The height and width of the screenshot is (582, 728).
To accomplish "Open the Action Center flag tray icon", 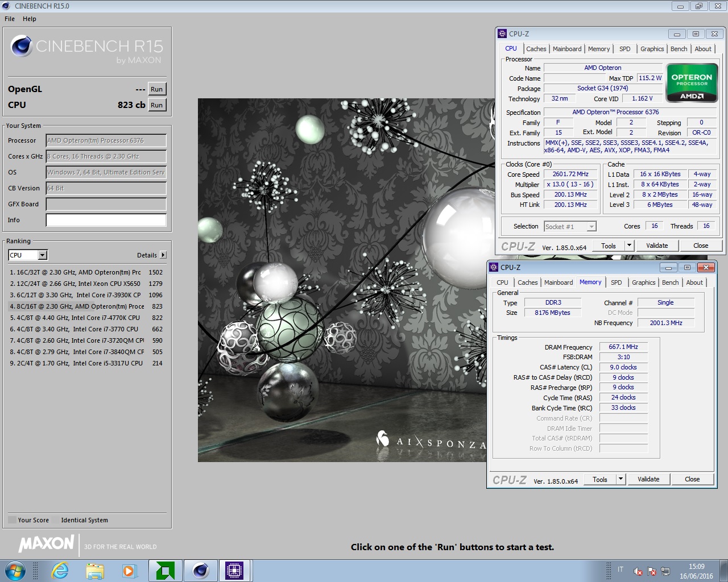I will tap(652, 571).
